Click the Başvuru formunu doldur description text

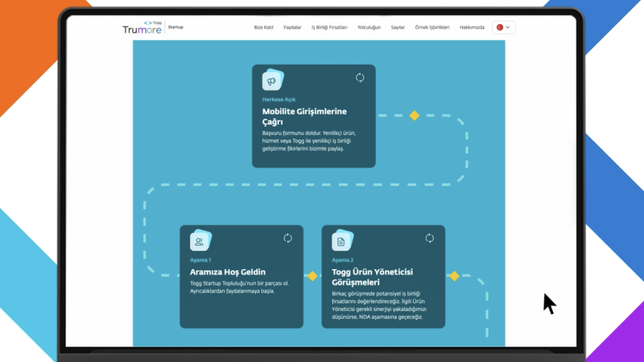point(309,141)
